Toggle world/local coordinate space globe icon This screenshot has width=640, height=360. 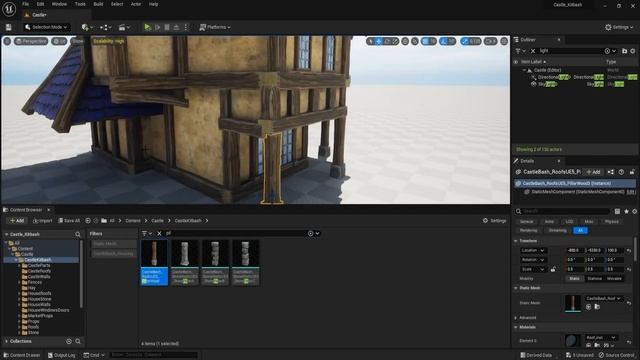[405, 41]
